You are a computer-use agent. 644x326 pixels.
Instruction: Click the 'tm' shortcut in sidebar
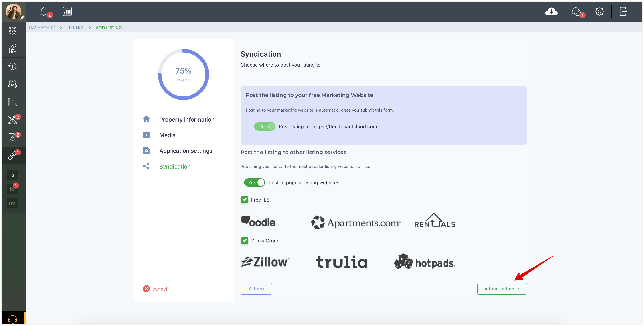click(x=12, y=203)
